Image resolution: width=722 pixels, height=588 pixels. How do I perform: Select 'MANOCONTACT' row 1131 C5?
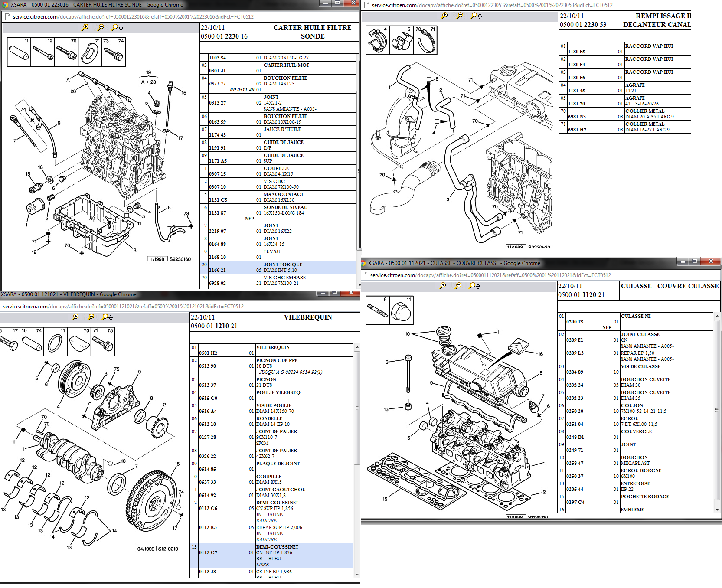[278, 197]
